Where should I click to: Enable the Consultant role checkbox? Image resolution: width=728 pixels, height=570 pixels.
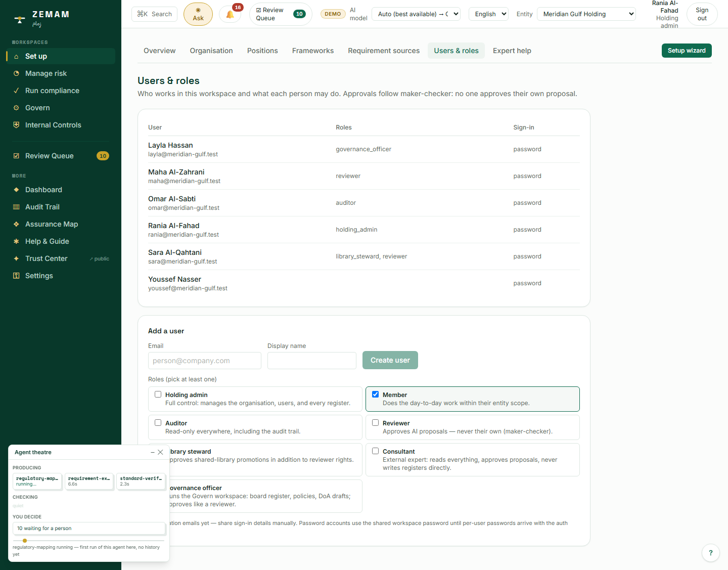(375, 451)
